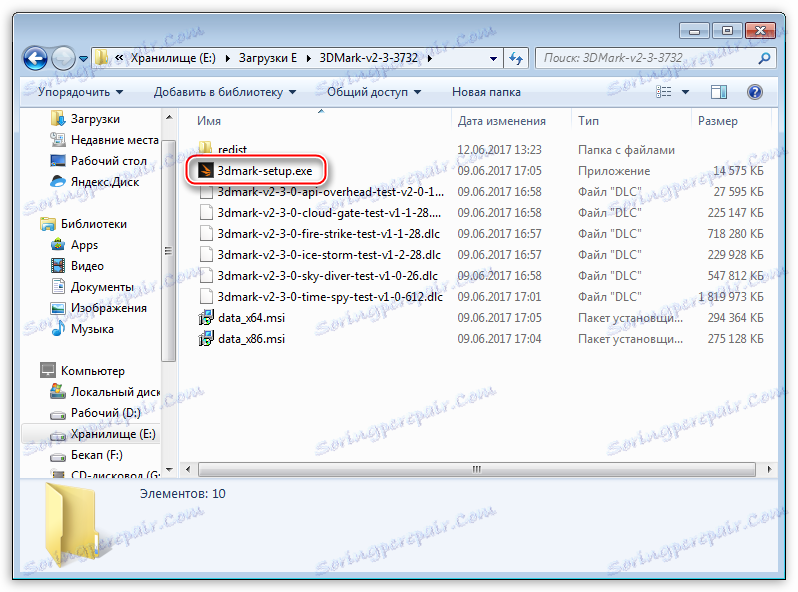
Task: Click the change view icon
Action: tap(664, 92)
